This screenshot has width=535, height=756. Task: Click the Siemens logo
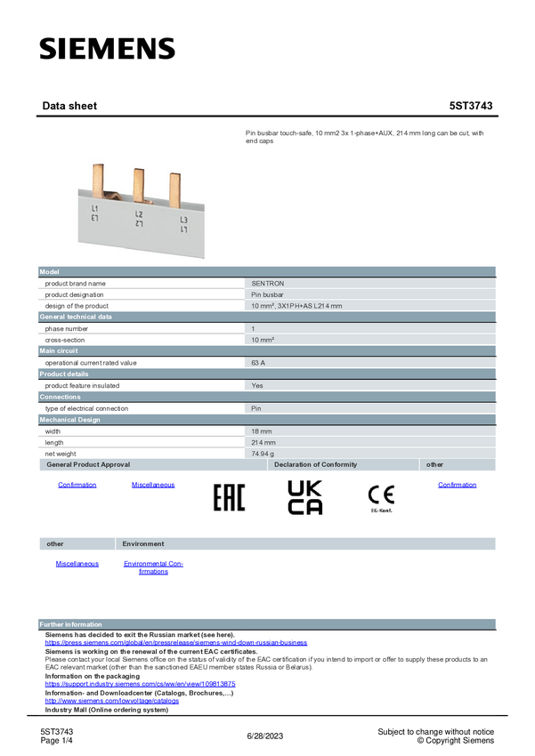point(107,49)
